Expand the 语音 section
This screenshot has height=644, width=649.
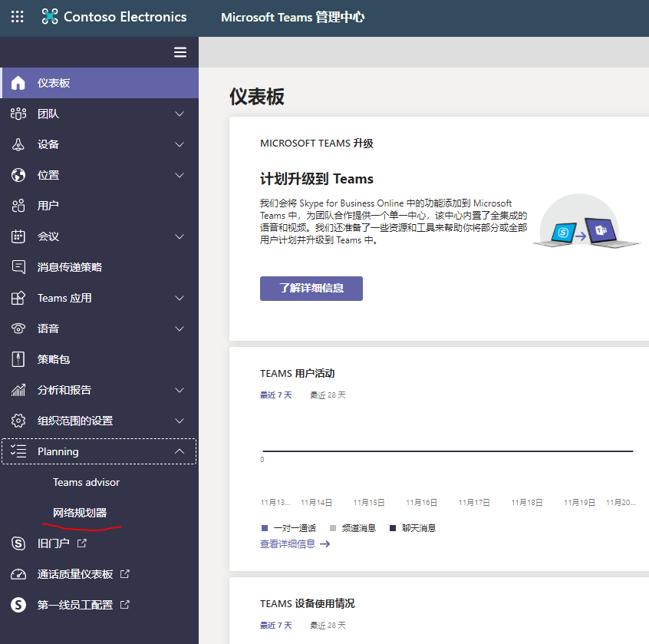pos(178,328)
